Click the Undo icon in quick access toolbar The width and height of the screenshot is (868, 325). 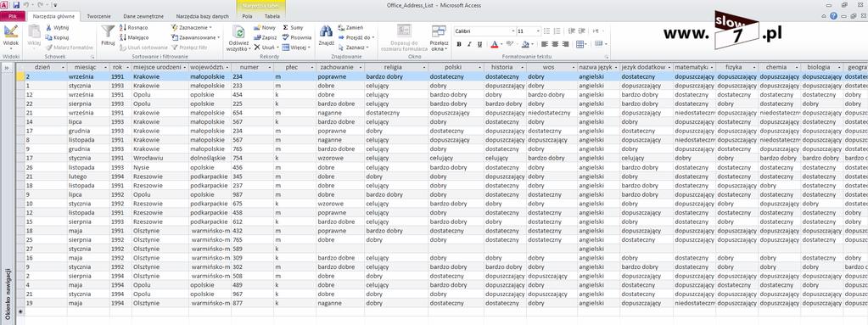point(26,5)
